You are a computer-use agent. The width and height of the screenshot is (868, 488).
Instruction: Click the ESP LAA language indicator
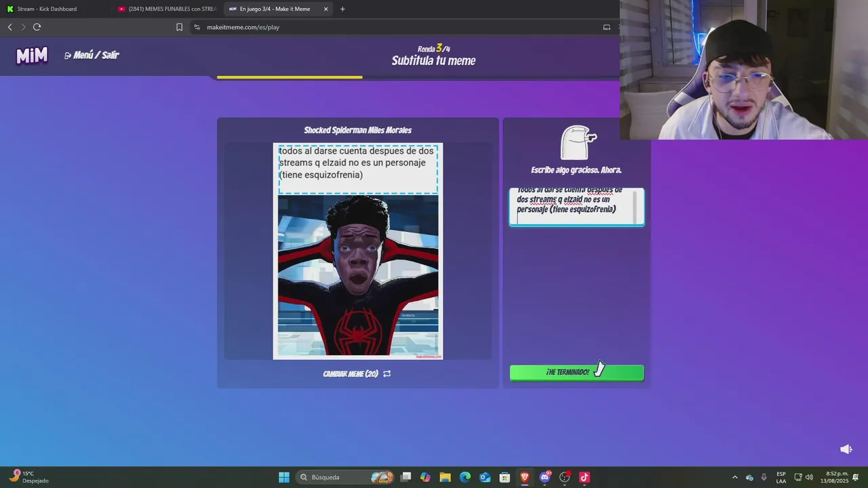pyautogui.click(x=781, y=477)
